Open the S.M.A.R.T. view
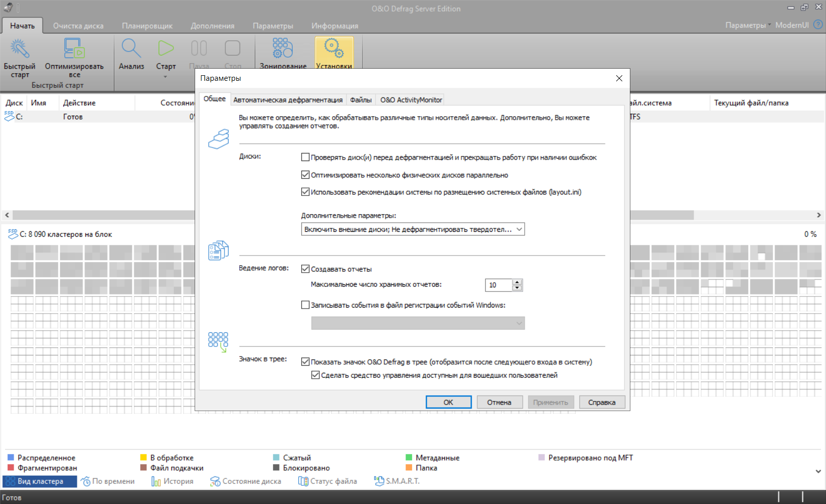Viewport: 826px width, 504px height. pyautogui.click(x=397, y=481)
